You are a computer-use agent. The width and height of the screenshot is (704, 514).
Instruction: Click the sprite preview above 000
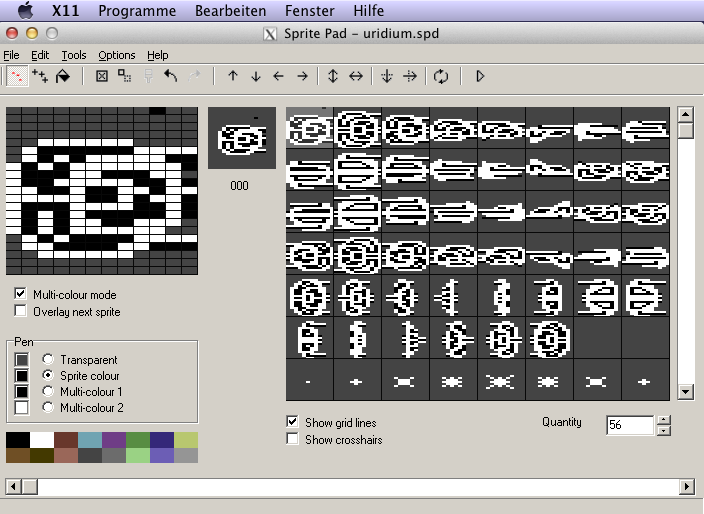click(242, 138)
